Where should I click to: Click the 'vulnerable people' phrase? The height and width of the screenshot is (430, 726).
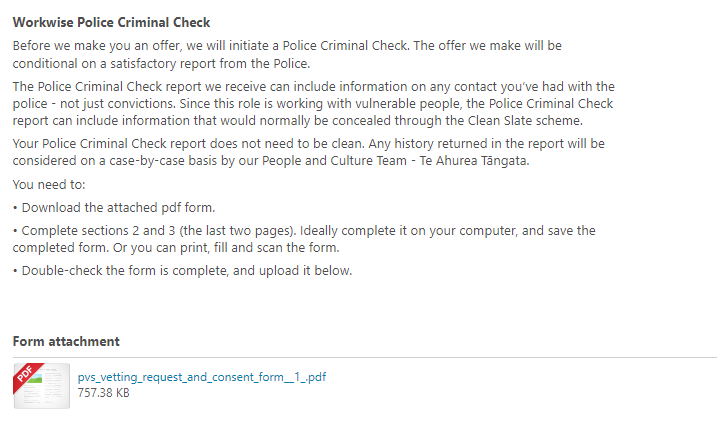tap(408, 104)
